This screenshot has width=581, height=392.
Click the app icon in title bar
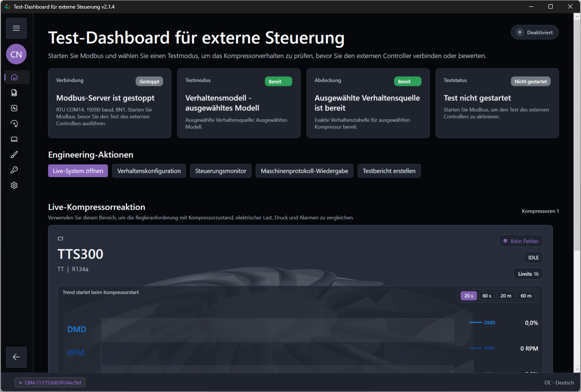tap(7, 6)
